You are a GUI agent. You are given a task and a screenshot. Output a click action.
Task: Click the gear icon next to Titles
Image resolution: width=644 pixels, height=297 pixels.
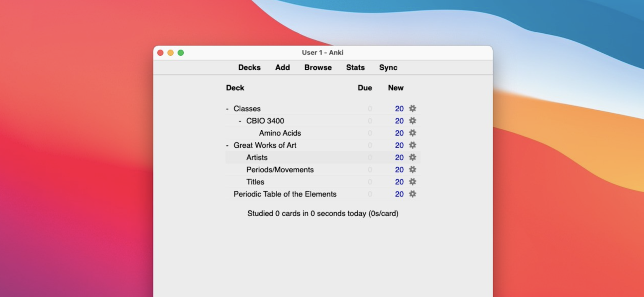[x=412, y=182]
